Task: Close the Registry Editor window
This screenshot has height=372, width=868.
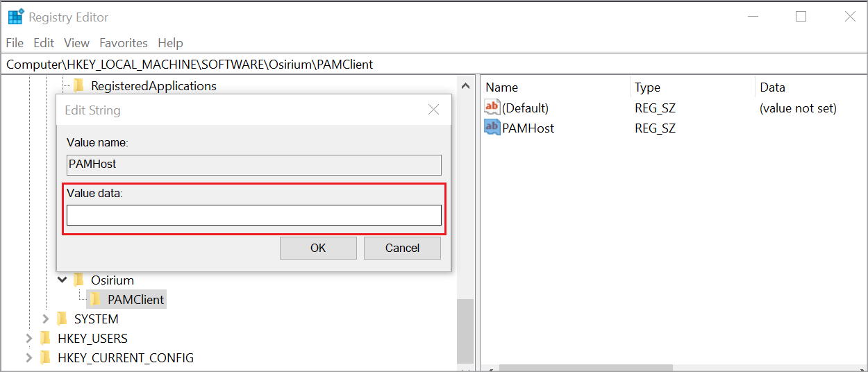Action: (x=850, y=17)
